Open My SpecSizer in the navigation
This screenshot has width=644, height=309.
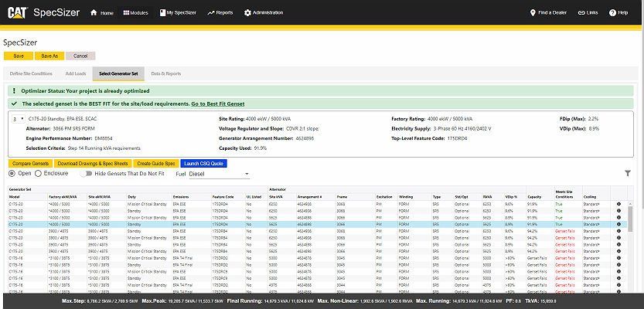[x=178, y=12]
